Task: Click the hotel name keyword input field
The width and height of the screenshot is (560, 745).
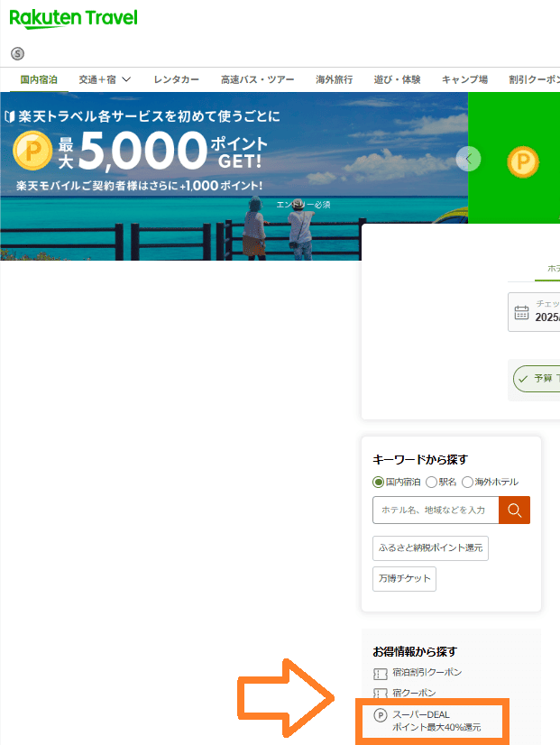Action: [x=436, y=510]
